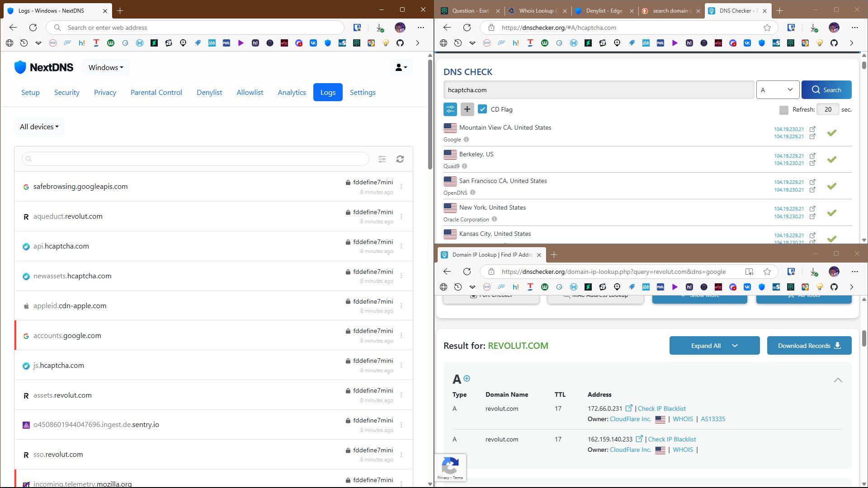Open the options menu for api.hcaptcha.com log entry
The width and height of the screenshot is (868, 488).
point(401,246)
